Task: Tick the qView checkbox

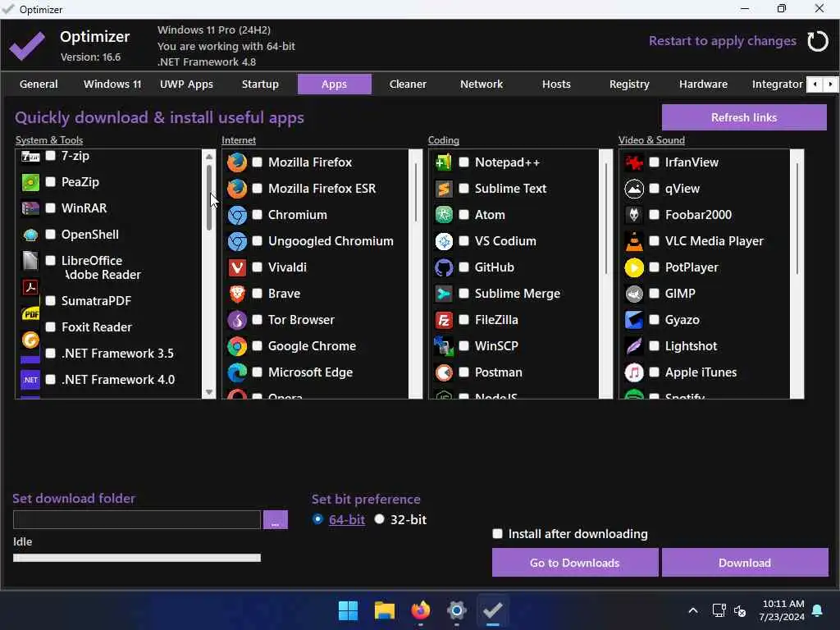Action: pyautogui.click(x=654, y=189)
